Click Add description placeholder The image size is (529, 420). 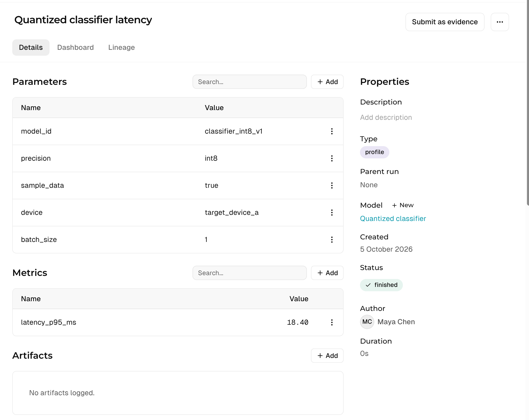click(386, 118)
